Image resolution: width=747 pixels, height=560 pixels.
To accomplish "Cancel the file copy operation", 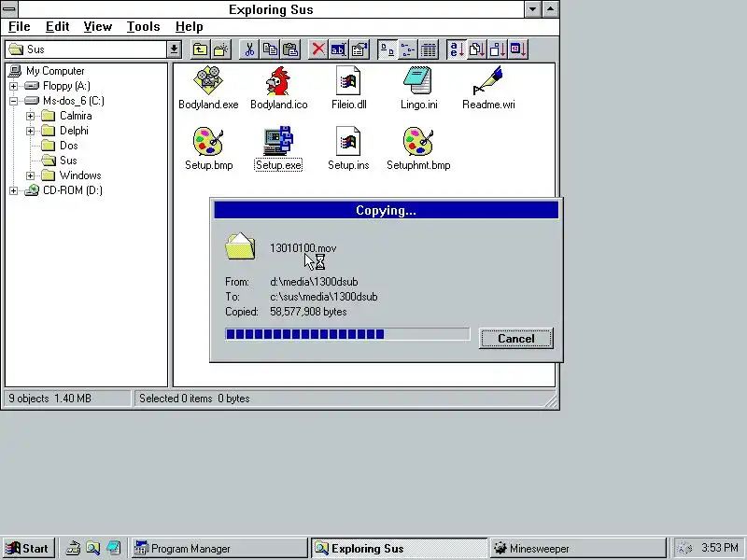I will [x=516, y=339].
